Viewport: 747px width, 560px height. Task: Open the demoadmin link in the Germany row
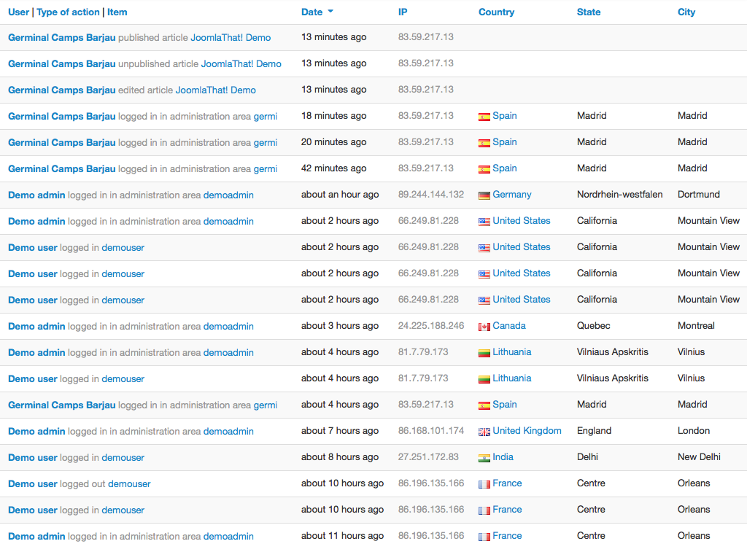click(228, 195)
